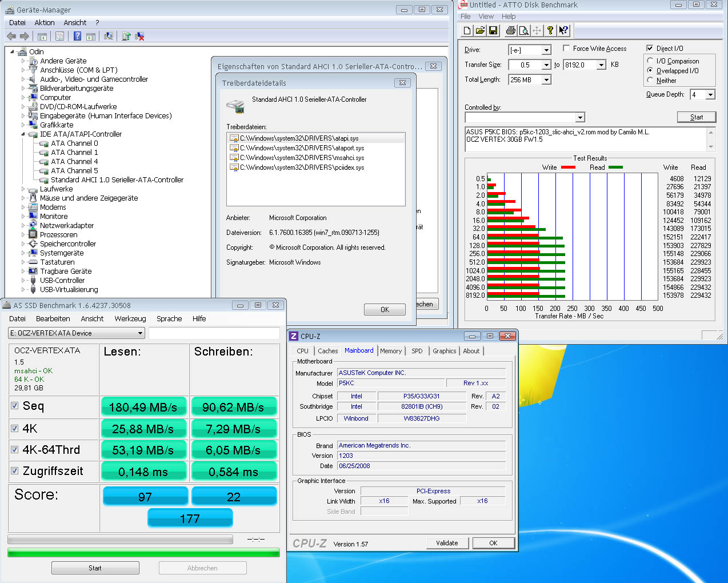The height and width of the screenshot is (583, 728).
Task: Open the Total Length 256 MB dropdown
Action: (x=546, y=80)
